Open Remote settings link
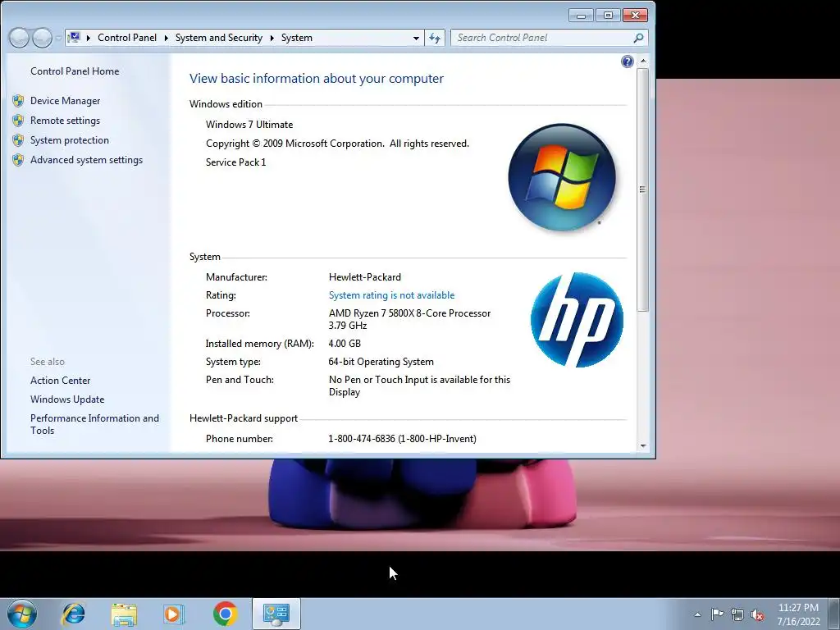 pos(66,121)
